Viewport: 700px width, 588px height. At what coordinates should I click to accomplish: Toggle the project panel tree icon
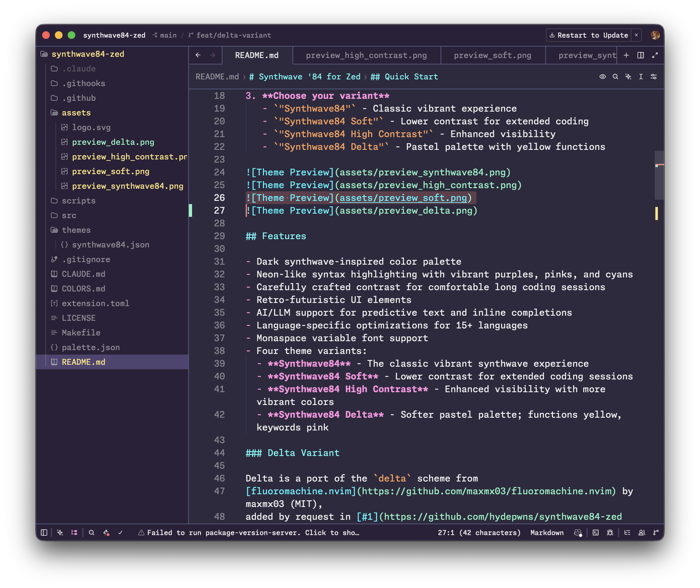tap(74, 533)
